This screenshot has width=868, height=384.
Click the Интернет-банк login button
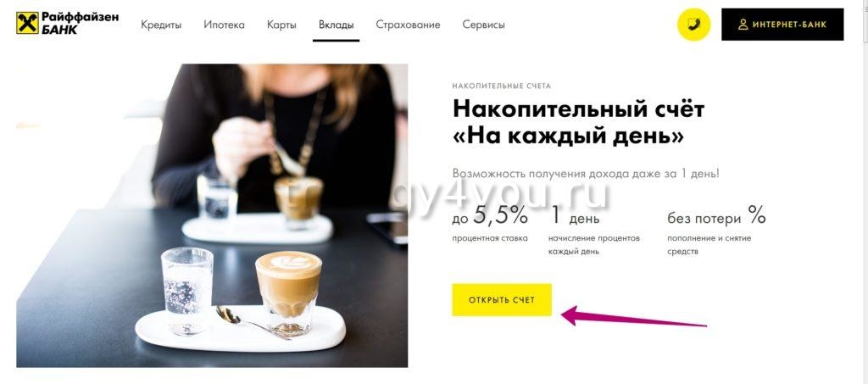pyautogui.click(x=782, y=25)
